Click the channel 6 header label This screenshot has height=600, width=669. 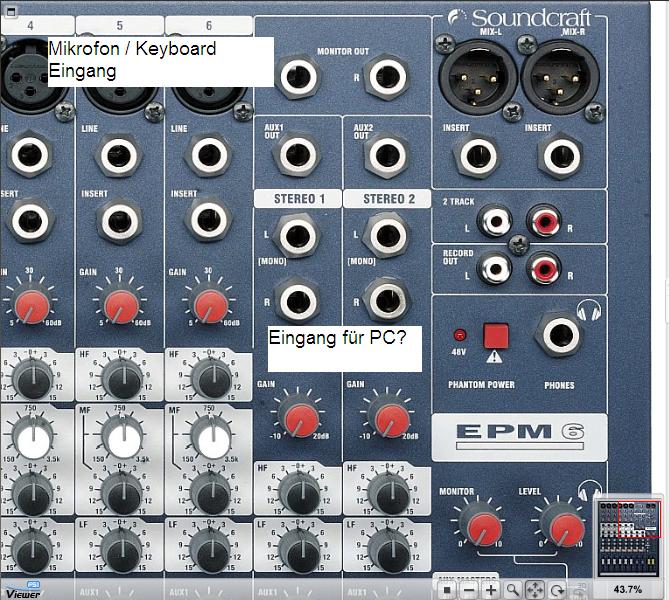point(209,25)
